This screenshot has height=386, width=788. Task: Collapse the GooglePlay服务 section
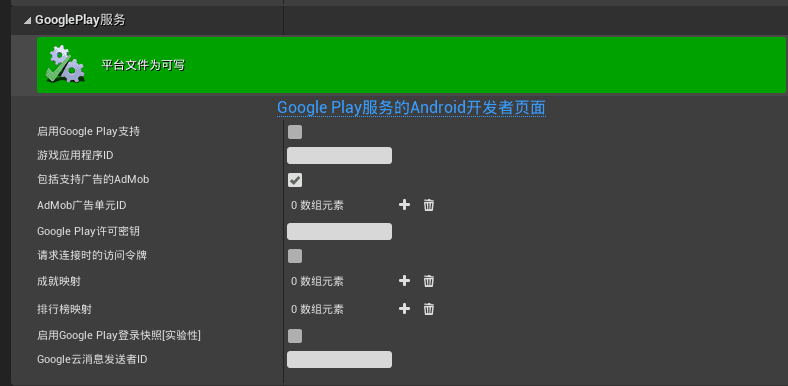pos(27,21)
